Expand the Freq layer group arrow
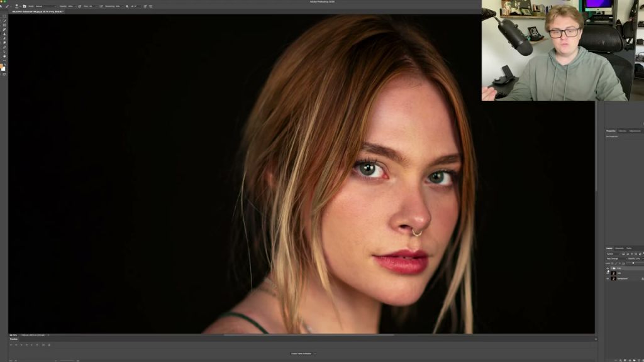Image resolution: width=644 pixels, height=362 pixels. pyautogui.click(x=611, y=268)
